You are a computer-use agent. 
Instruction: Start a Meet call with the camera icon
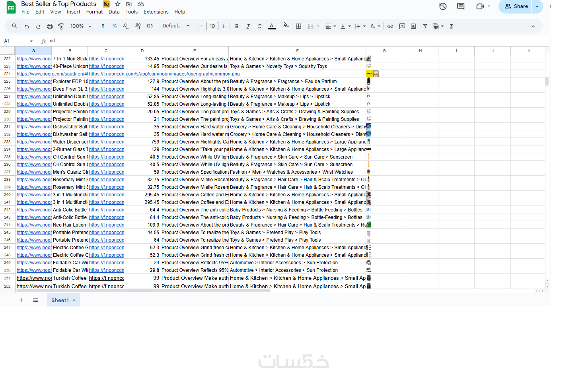[x=480, y=6]
